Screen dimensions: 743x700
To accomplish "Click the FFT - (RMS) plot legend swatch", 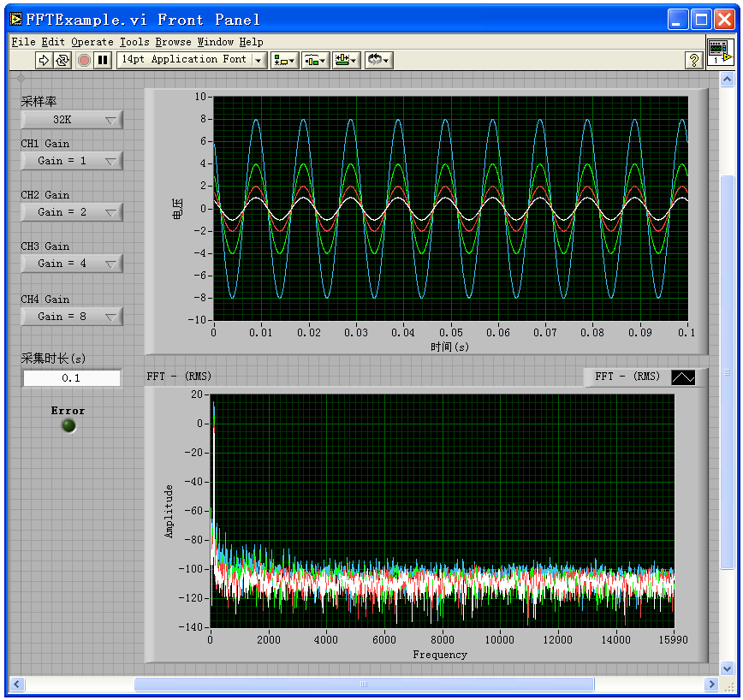I will coord(683,377).
